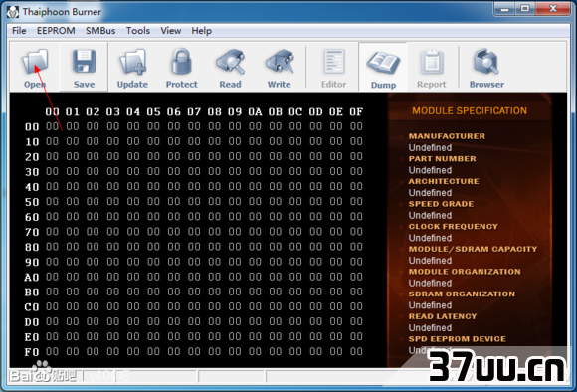The image size is (577, 392).
Task: Open the SMBus menu
Action: 100,31
